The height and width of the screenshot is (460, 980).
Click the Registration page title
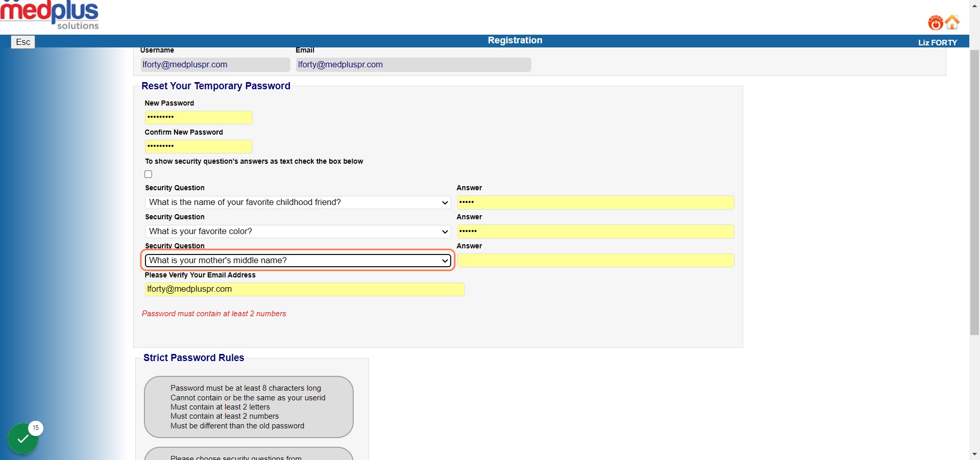pyautogui.click(x=515, y=40)
